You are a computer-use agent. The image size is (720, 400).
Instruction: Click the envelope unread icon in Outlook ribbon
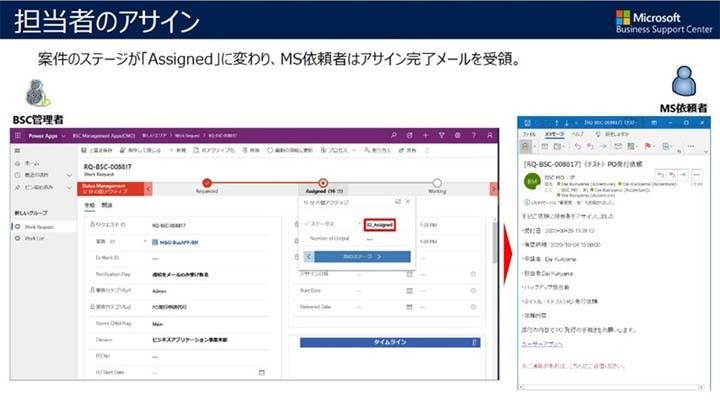pyautogui.click(x=618, y=146)
